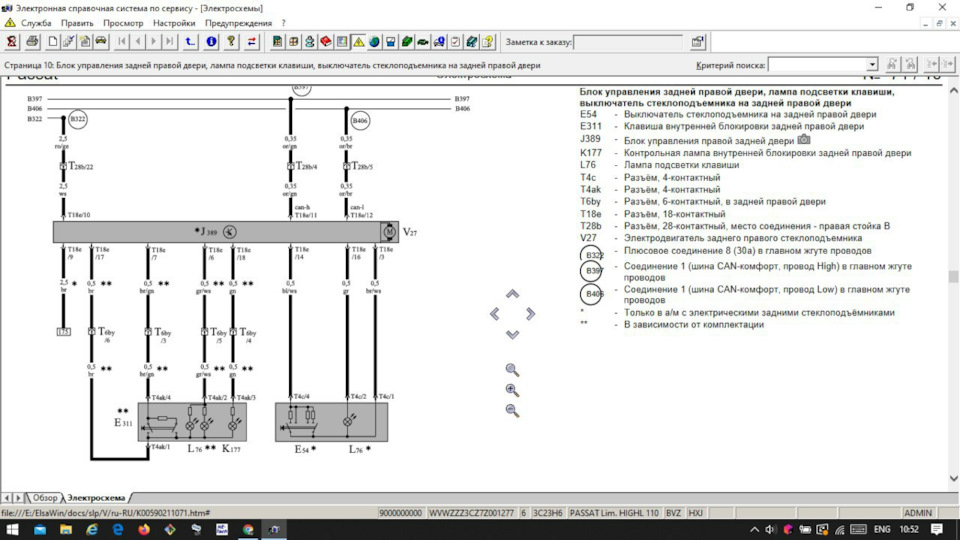The image size is (960, 540).
Task: Open Chrome from the taskbar
Action: pyautogui.click(x=248, y=529)
